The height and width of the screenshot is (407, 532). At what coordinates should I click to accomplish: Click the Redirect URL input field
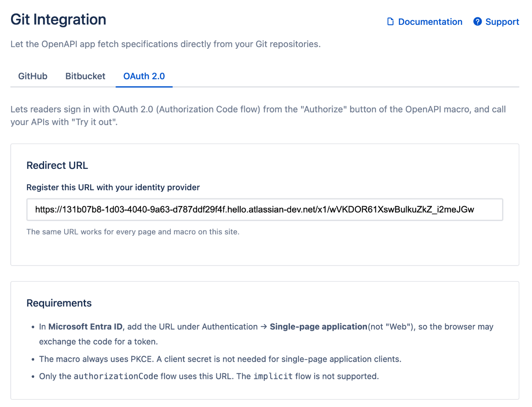(265, 209)
